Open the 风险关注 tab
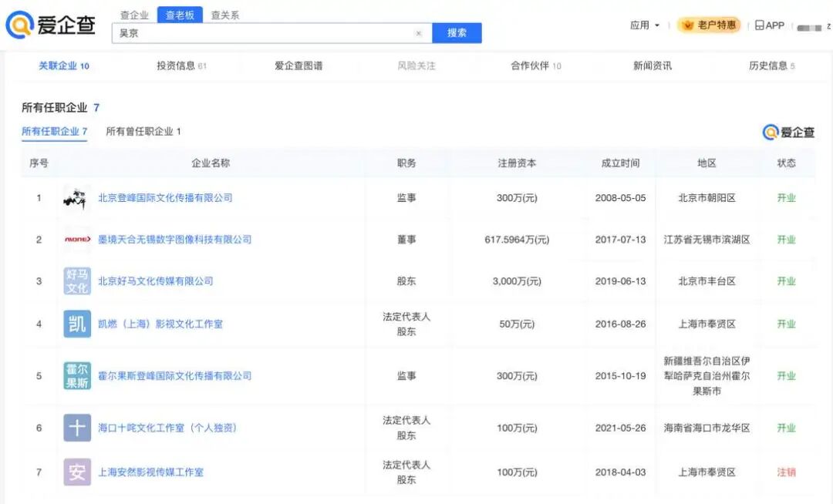The height and width of the screenshot is (504, 833). coord(416,66)
